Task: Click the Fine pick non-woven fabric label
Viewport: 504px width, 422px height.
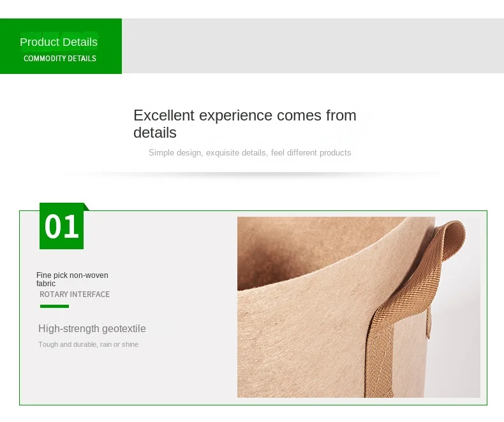Action: (x=72, y=279)
